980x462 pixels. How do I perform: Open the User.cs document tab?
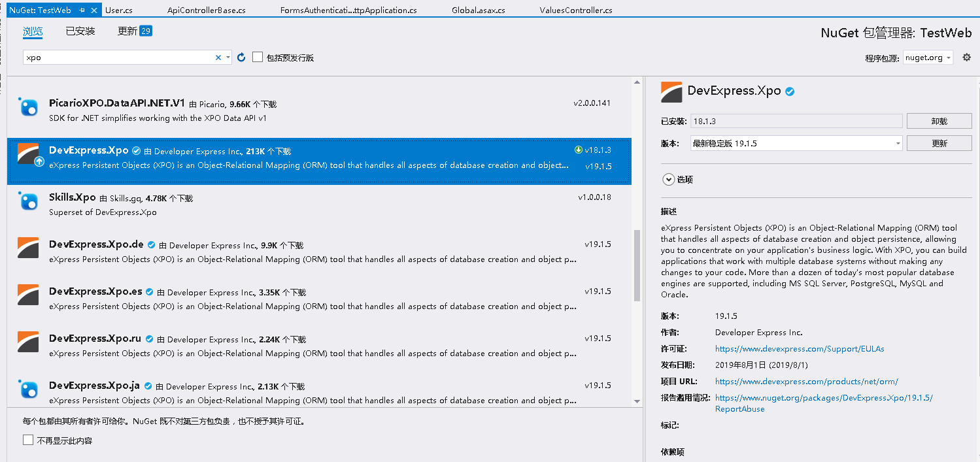coord(119,10)
